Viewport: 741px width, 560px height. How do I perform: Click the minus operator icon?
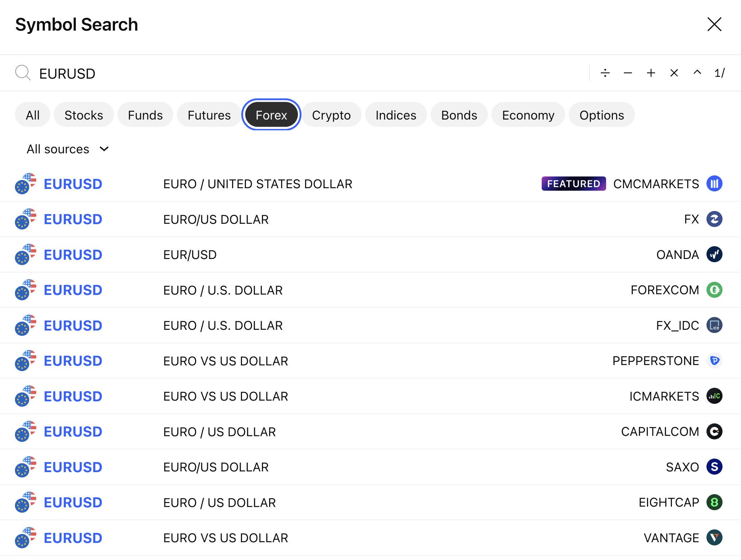(628, 73)
